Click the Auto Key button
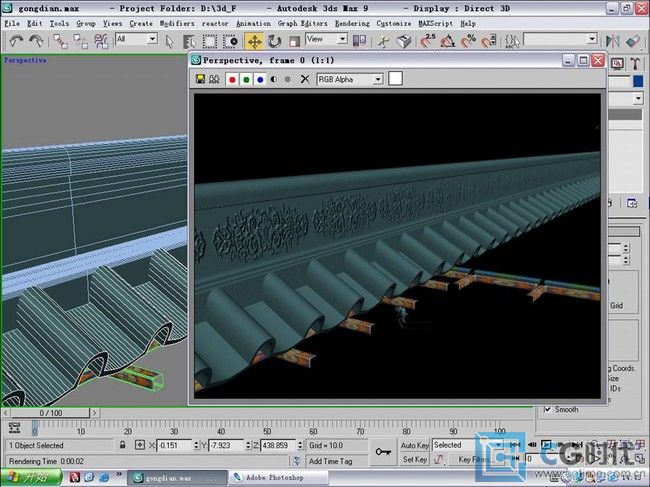Image resolution: width=650 pixels, height=487 pixels. pyautogui.click(x=415, y=445)
